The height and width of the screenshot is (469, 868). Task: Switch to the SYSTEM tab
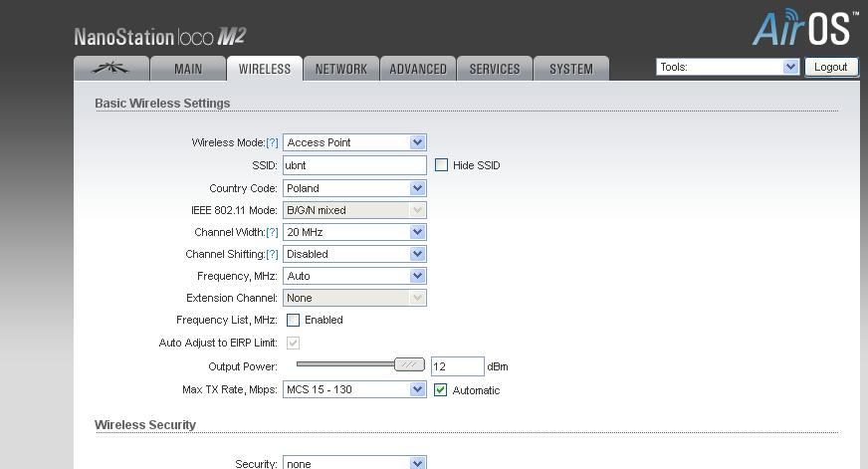tap(571, 69)
